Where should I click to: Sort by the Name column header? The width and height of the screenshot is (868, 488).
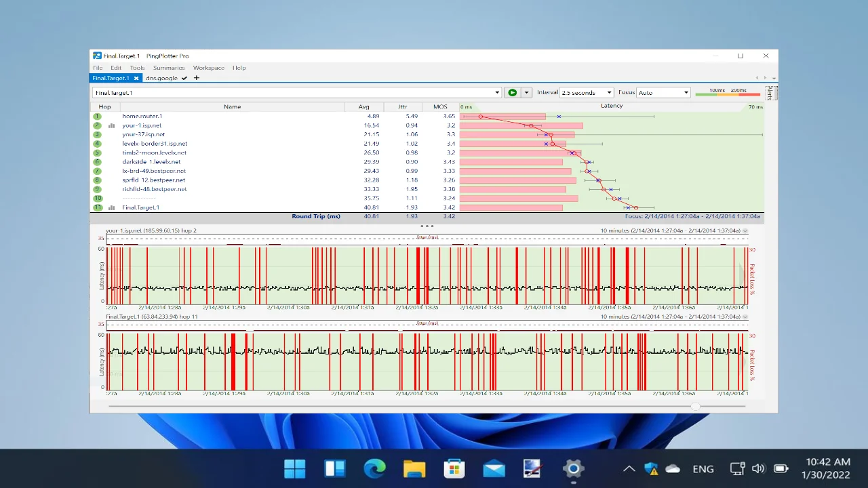tap(232, 106)
